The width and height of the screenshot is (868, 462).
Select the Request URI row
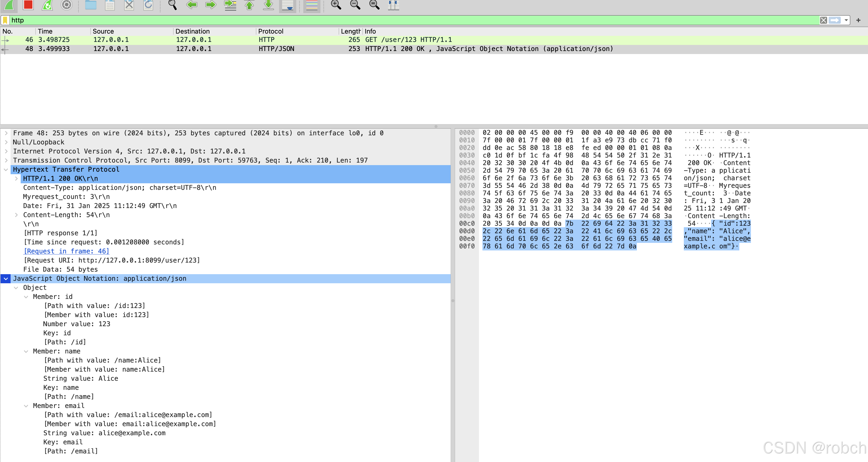[x=225, y=261]
